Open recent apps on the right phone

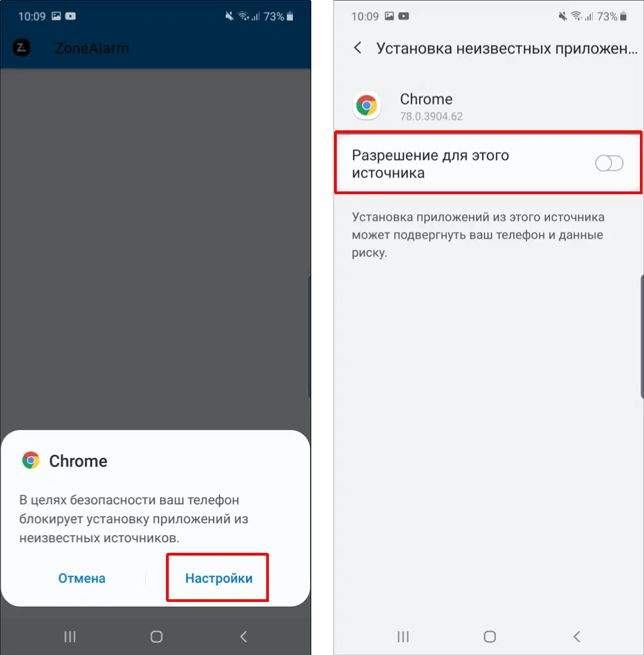[x=403, y=637]
